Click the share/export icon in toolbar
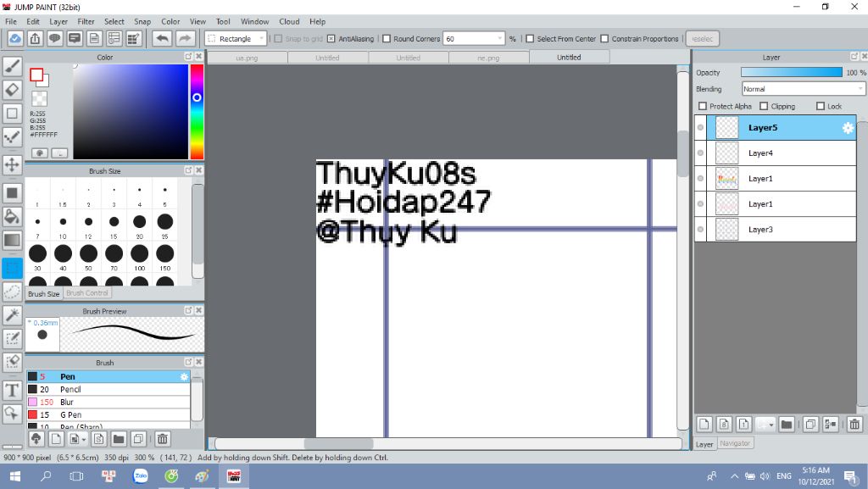 point(35,39)
